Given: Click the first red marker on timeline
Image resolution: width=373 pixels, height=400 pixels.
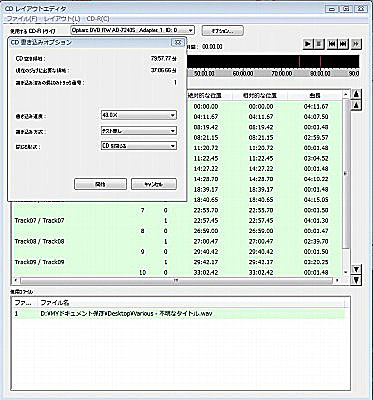Looking at the screenshot, I should pos(299,62).
